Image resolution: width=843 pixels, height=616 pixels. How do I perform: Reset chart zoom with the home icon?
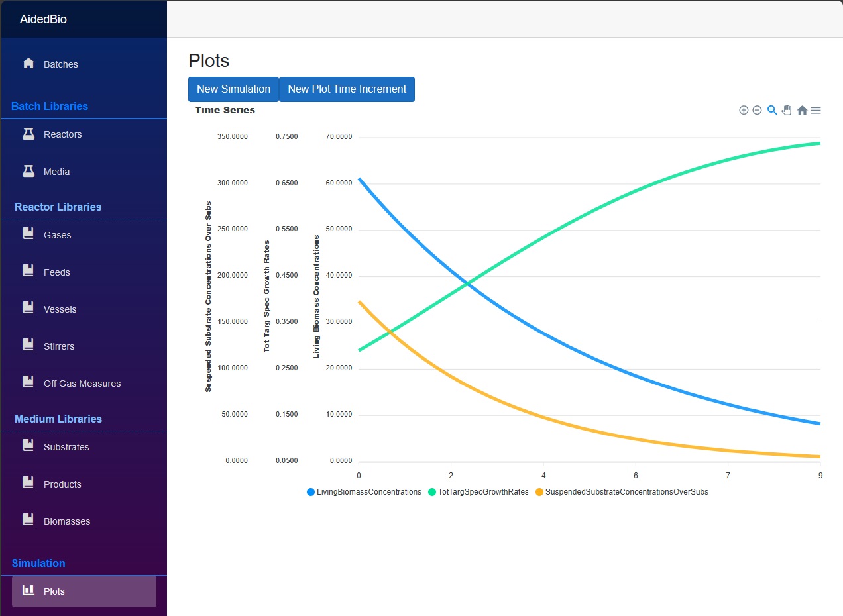[x=802, y=110]
